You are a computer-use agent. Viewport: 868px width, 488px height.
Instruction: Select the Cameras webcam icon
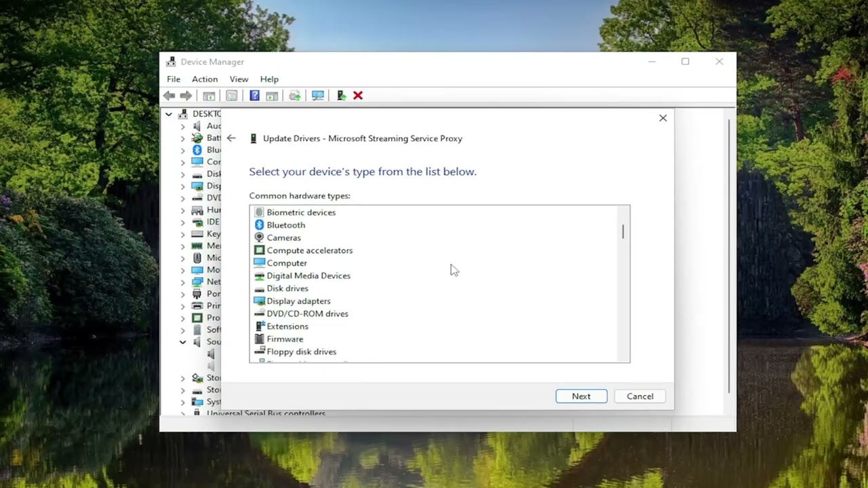(x=259, y=238)
